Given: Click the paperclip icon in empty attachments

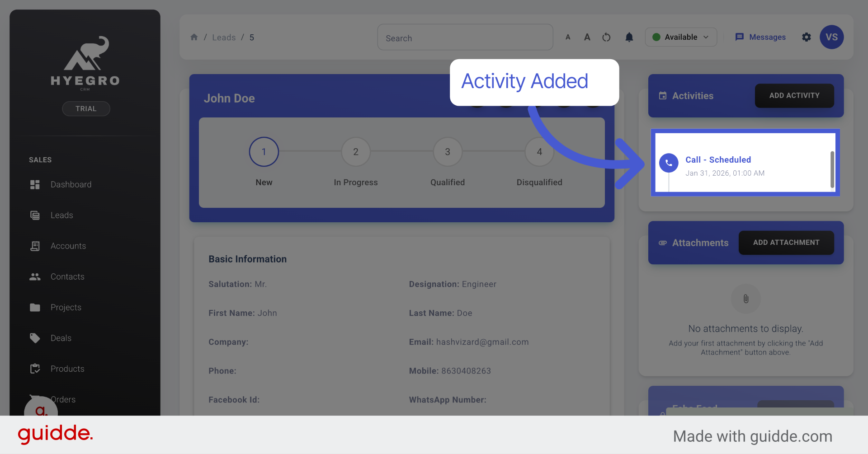Looking at the screenshot, I should (x=746, y=299).
